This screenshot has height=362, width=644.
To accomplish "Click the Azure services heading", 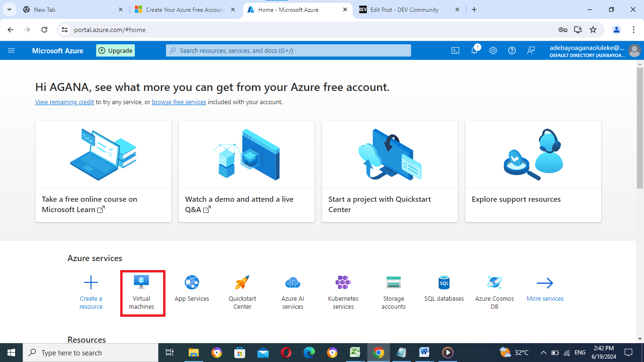I will tap(95, 258).
